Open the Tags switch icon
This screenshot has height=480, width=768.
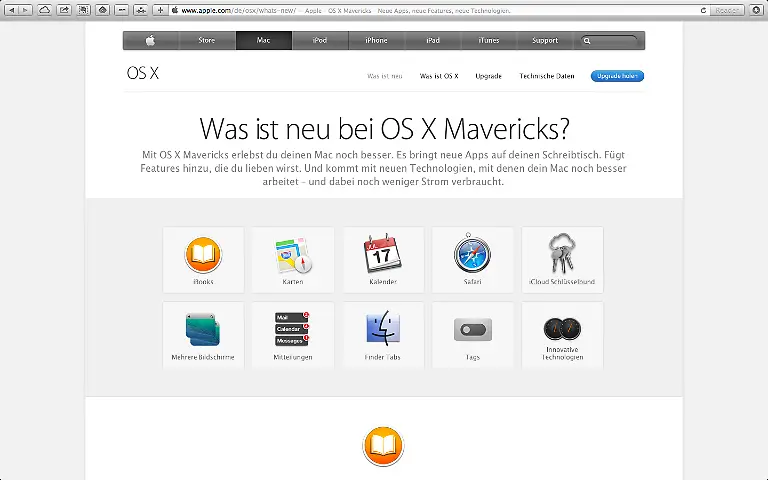coord(473,329)
